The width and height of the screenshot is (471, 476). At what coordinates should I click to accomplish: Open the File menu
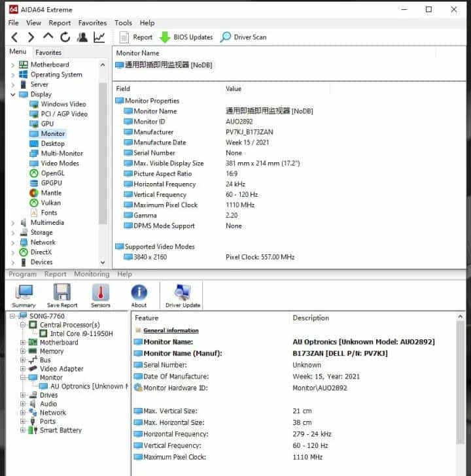13,23
